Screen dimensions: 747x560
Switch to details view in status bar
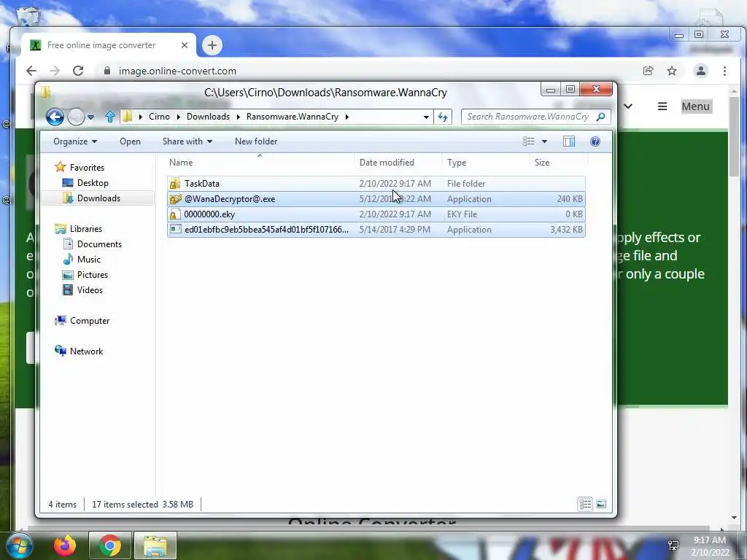(x=586, y=504)
